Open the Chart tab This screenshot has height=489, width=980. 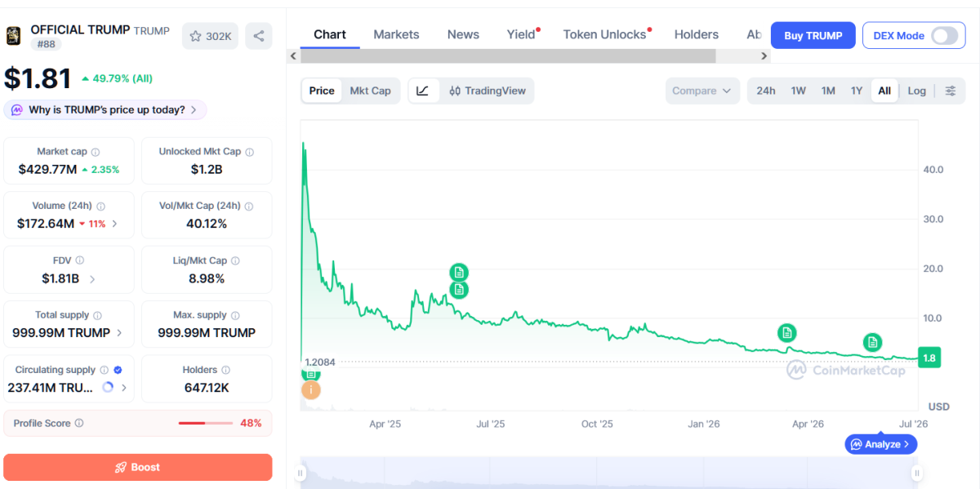(330, 34)
